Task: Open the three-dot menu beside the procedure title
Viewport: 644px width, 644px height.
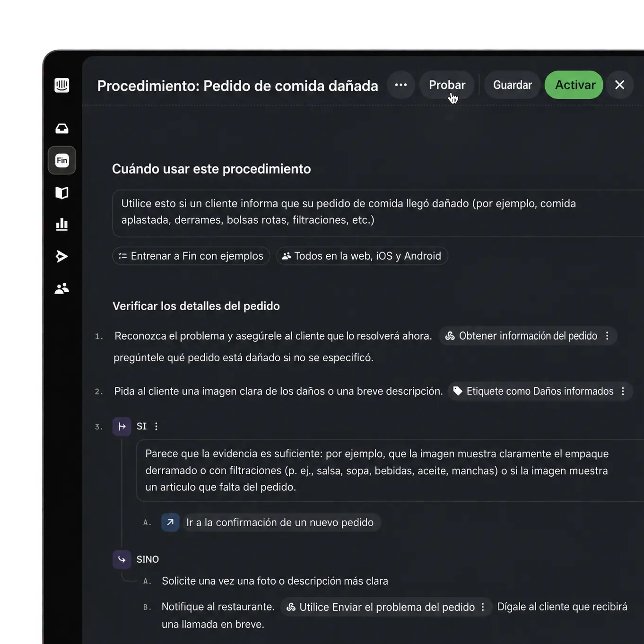Action: click(x=401, y=85)
